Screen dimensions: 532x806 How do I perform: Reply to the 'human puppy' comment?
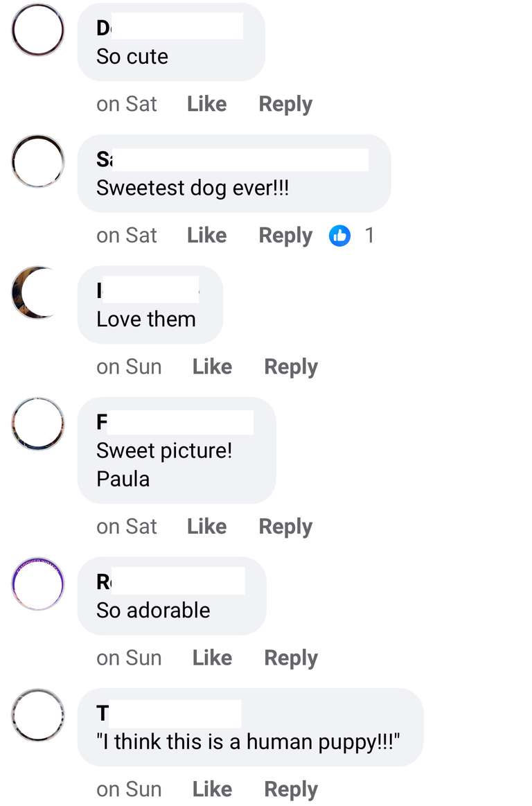pos(290,789)
